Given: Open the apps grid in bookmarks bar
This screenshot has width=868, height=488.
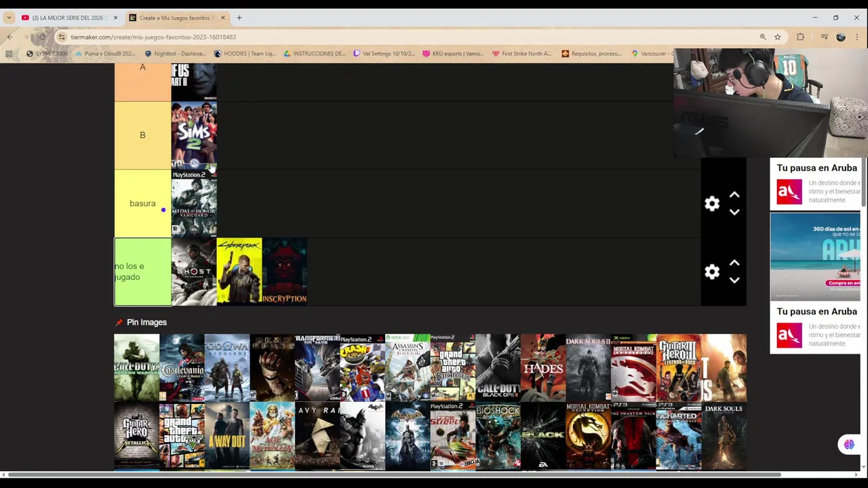Looking at the screenshot, I should click(x=9, y=54).
